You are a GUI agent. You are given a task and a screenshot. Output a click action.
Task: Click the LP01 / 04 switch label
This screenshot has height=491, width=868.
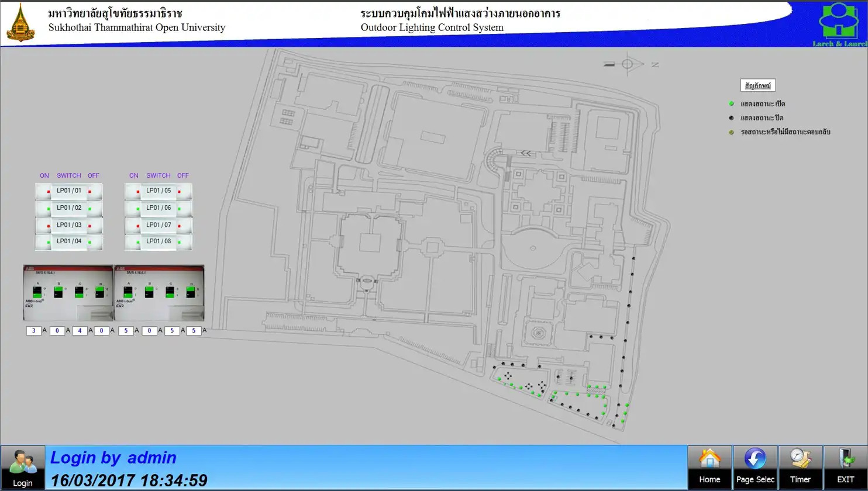(69, 241)
